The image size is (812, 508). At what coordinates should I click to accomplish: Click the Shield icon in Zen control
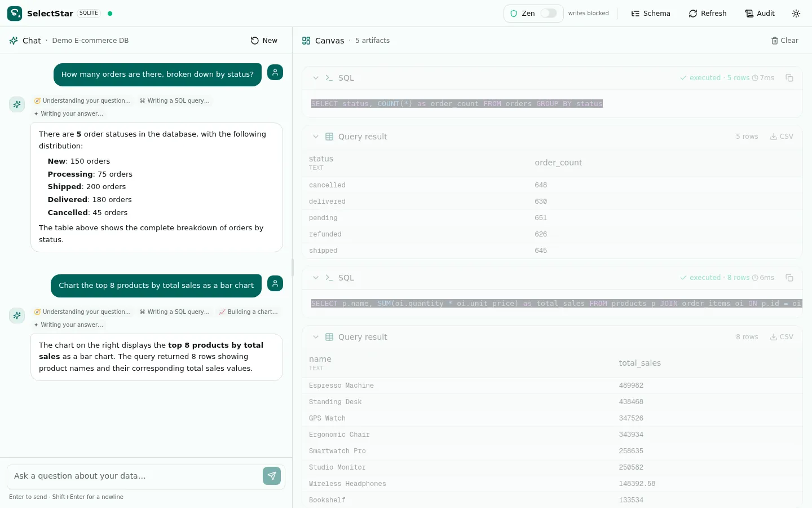514,14
